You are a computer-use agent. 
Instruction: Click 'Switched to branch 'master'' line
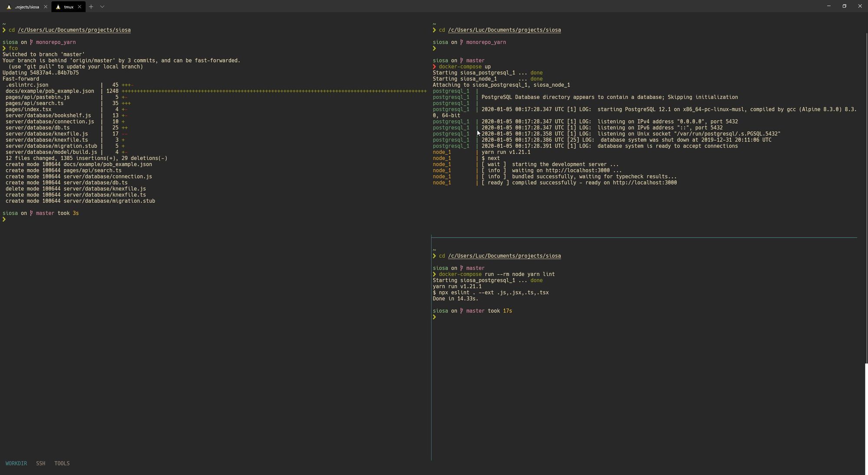43,55
